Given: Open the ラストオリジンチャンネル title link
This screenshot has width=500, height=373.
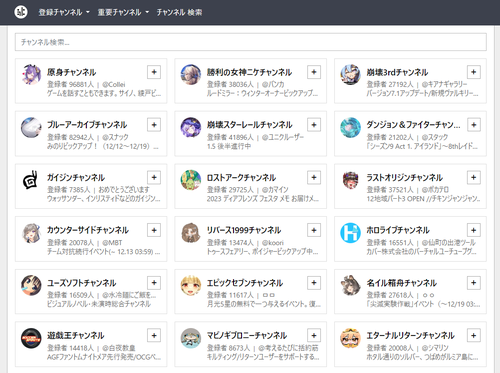Looking at the screenshot, I should coord(405,178).
